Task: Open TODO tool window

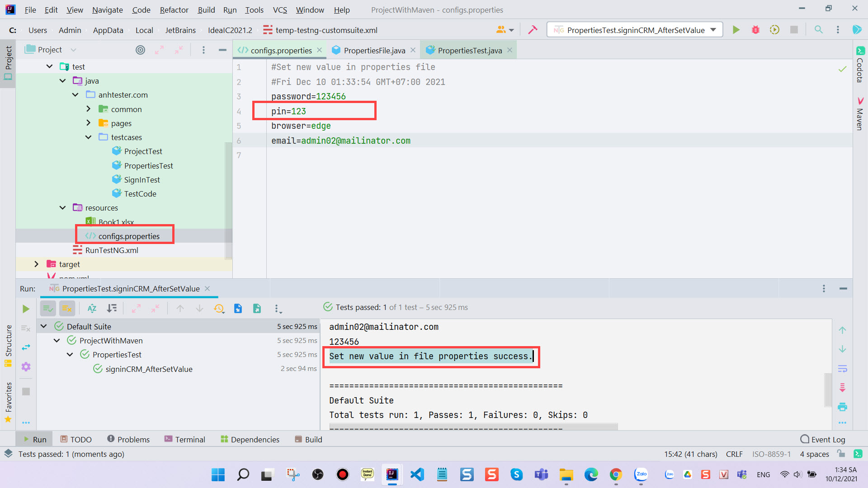Action: coord(76,439)
